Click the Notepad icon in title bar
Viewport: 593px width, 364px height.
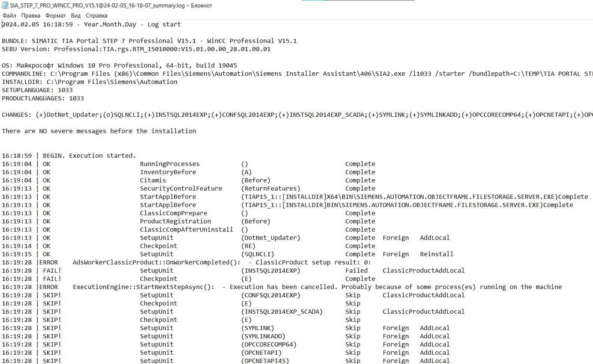5,6
